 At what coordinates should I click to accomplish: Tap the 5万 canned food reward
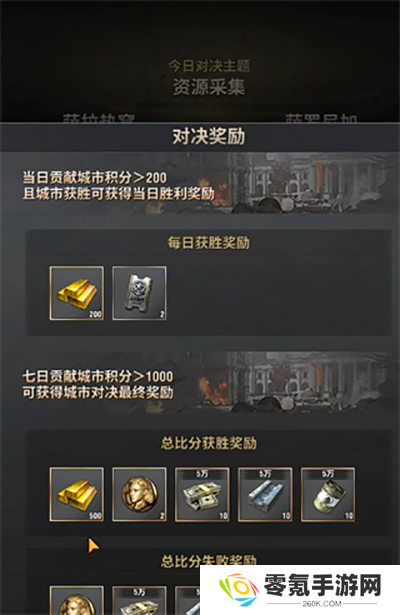tap(328, 494)
